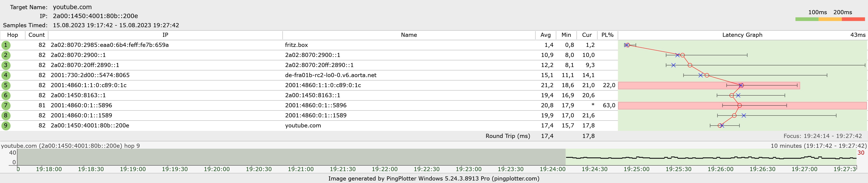Click the hop 3 number badge
868x183 pixels.
tap(6, 65)
